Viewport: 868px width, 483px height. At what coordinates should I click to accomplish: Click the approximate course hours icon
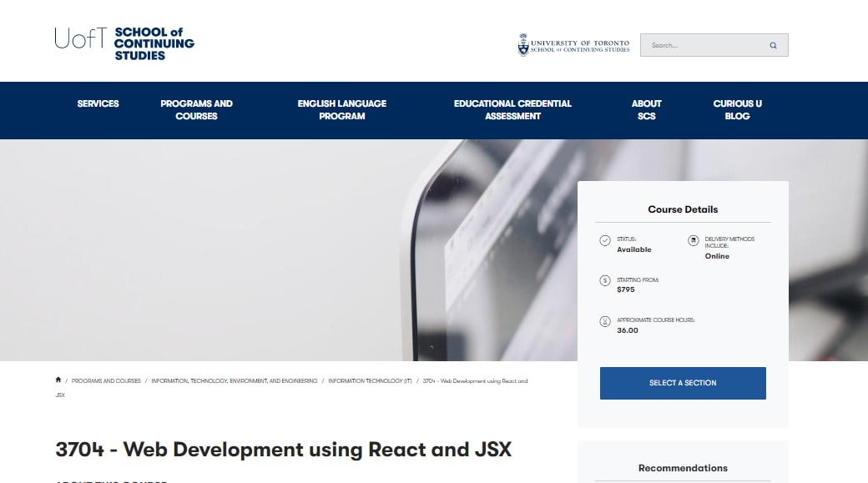605,321
